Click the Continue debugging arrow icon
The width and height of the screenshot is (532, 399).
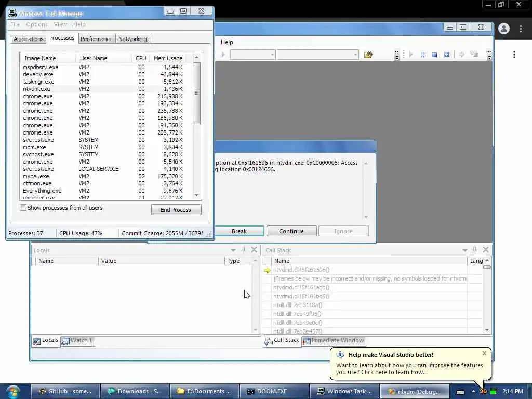point(411,54)
